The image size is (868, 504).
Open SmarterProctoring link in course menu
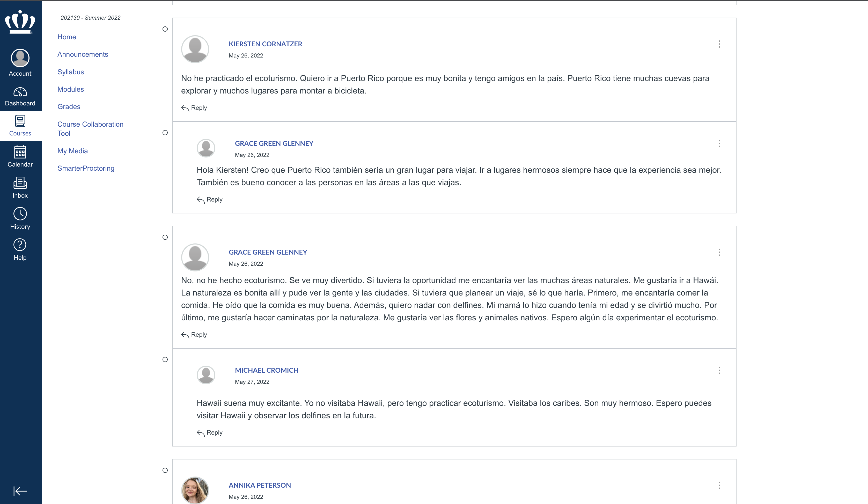86,168
